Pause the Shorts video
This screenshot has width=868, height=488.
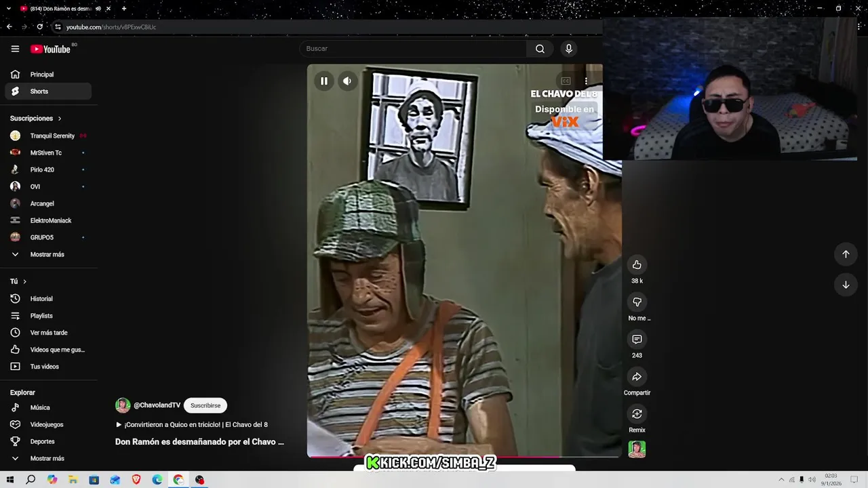324,81
